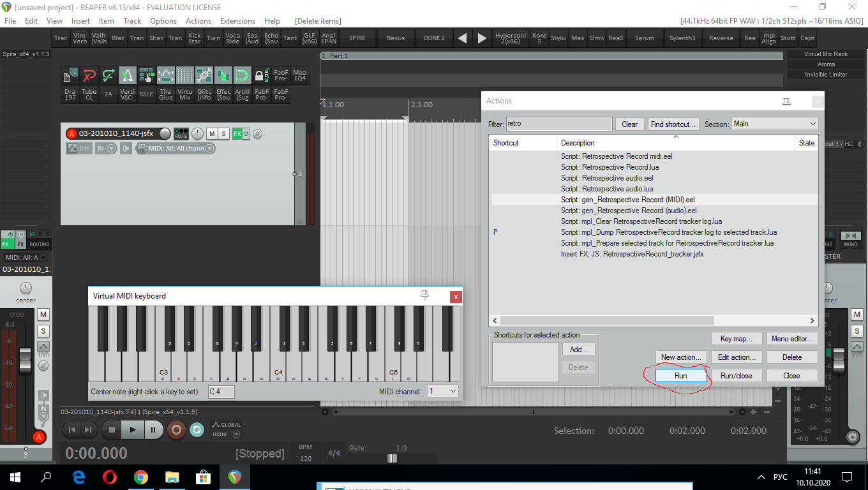This screenshot has height=490, width=868.
Task: Open the Options menu
Action: (x=163, y=21)
